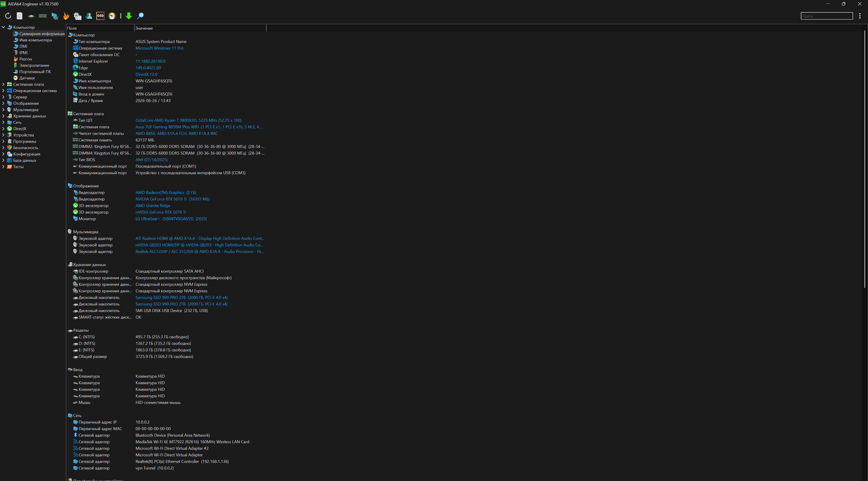Screen dimensions: 868x481
Task: Open the three-dot menu at top right
Action: pos(860,16)
